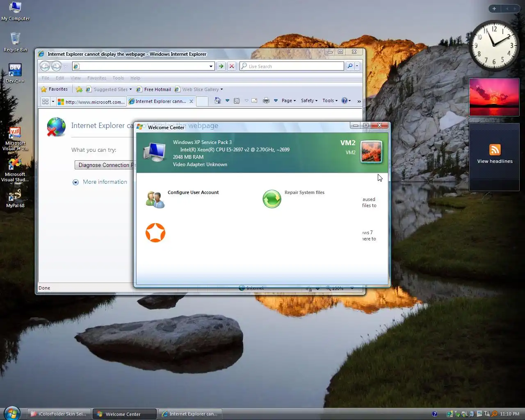Open the File menu in Internet Explorer
Screen dimensions: 525x420
pos(46,78)
